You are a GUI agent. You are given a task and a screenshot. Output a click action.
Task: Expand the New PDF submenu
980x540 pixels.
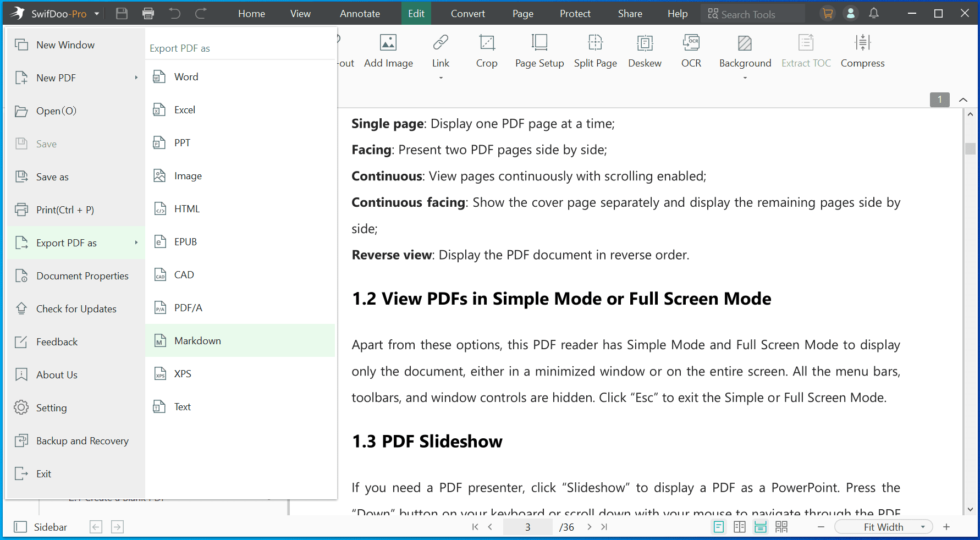[136, 78]
